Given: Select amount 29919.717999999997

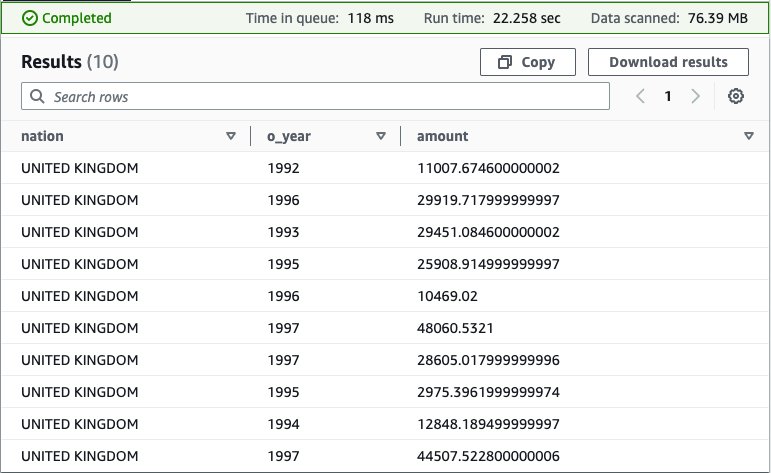Looking at the screenshot, I should pos(488,200).
